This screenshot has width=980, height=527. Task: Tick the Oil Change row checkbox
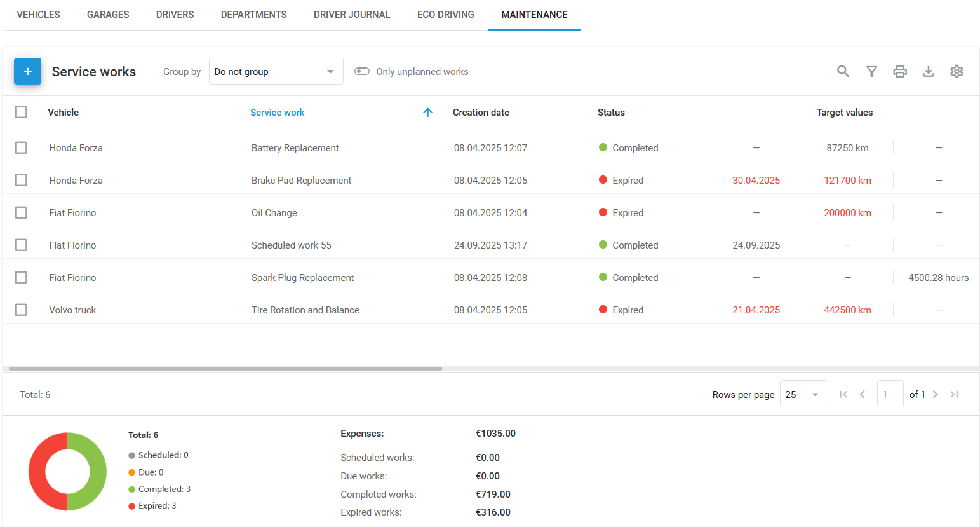pyautogui.click(x=21, y=212)
